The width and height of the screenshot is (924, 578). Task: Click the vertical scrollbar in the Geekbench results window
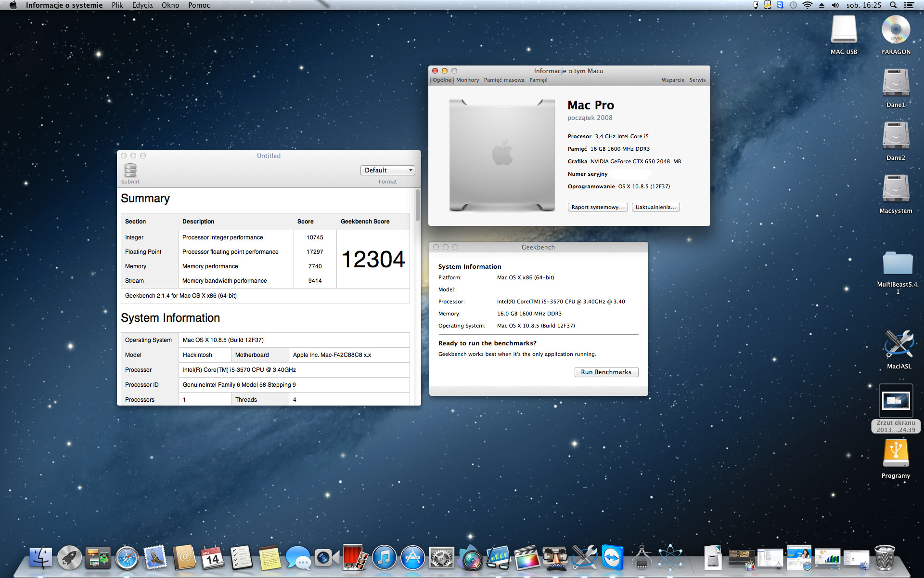(x=417, y=205)
